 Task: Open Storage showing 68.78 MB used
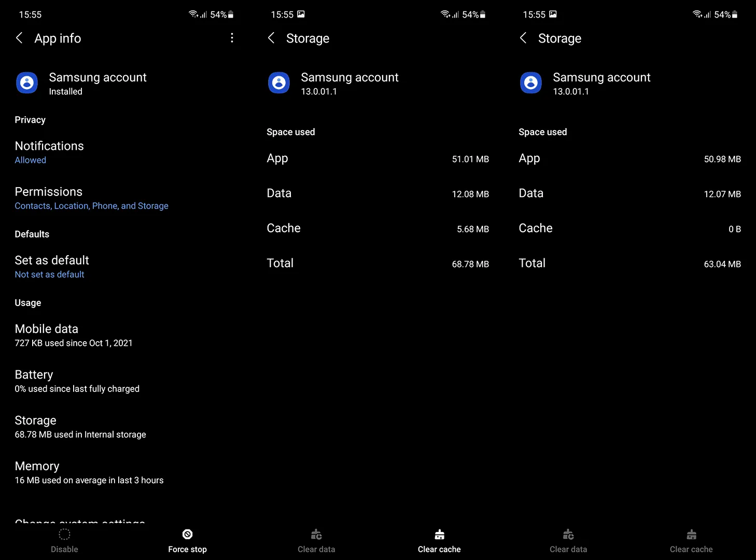pyautogui.click(x=126, y=427)
